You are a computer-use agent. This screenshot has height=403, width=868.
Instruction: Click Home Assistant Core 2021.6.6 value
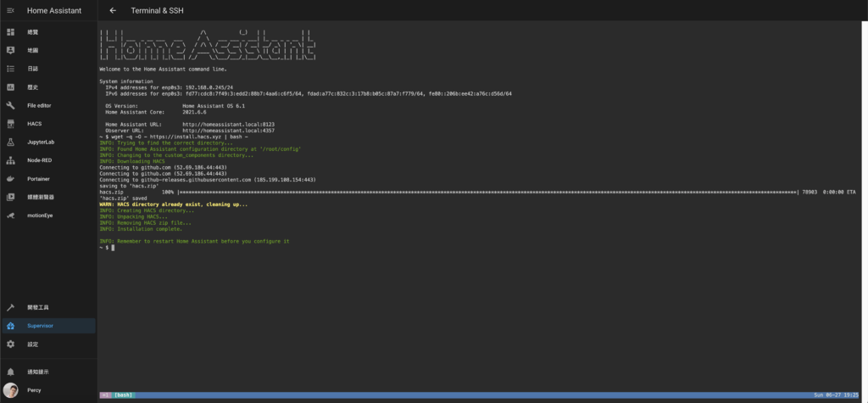194,111
